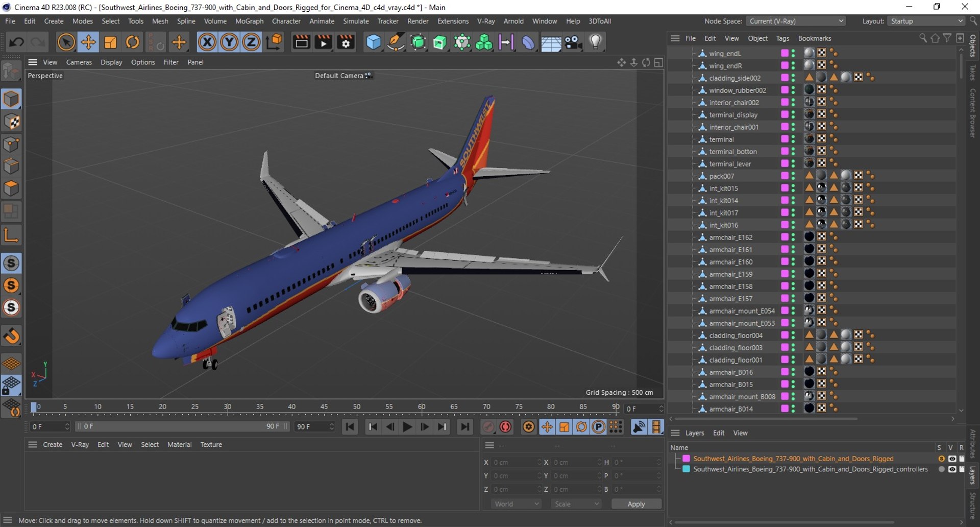Click armchair_E162 magenta layer swatch
980x527 pixels.
point(785,237)
